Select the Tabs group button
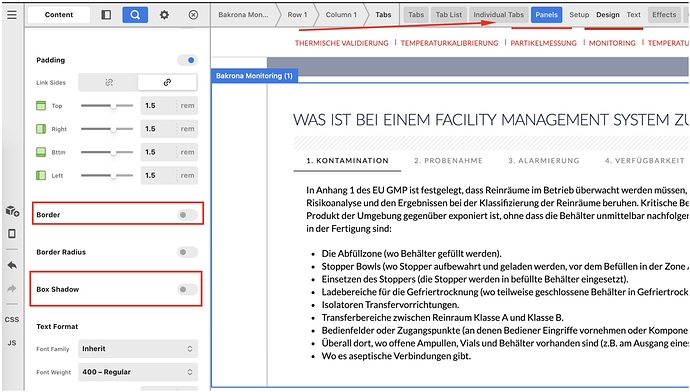 416,15
